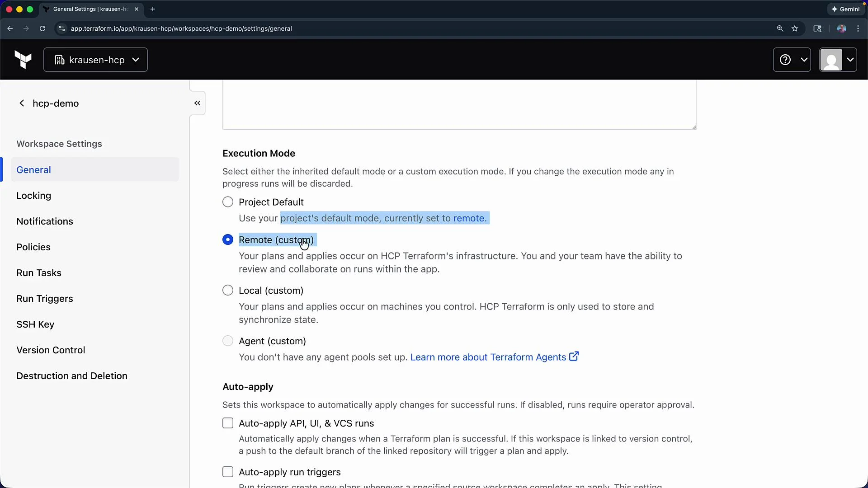The height and width of the screenshot is (488, 868).
Task: Click the help question mark icon
Action: (x=785, y=60)
